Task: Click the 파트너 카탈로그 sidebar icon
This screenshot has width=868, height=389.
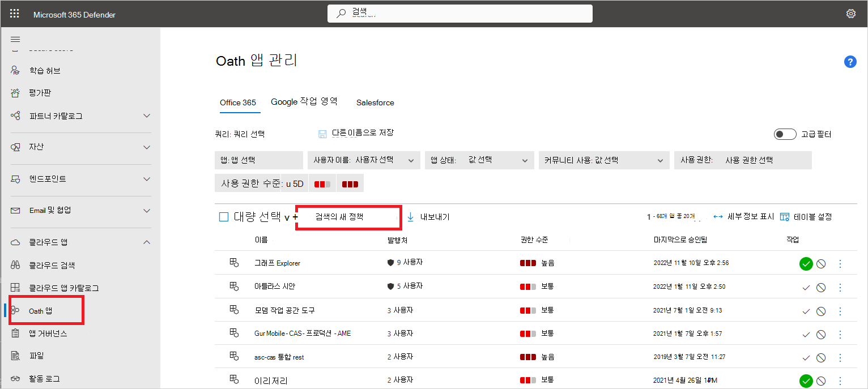Action: [x=15, y=116]
